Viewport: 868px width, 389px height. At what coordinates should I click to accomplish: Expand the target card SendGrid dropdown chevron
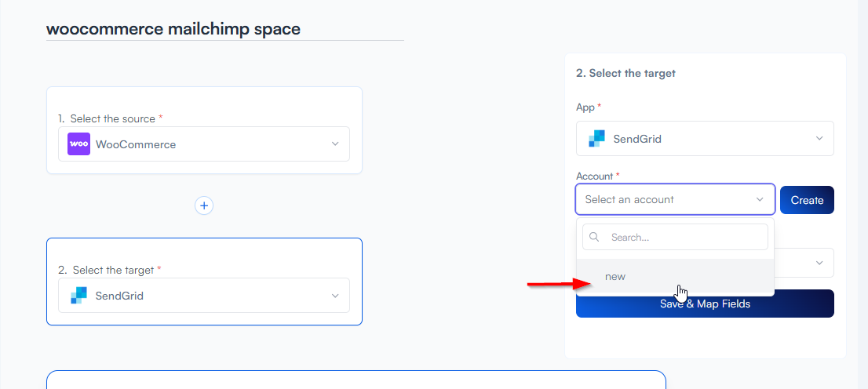coord(335,296)
